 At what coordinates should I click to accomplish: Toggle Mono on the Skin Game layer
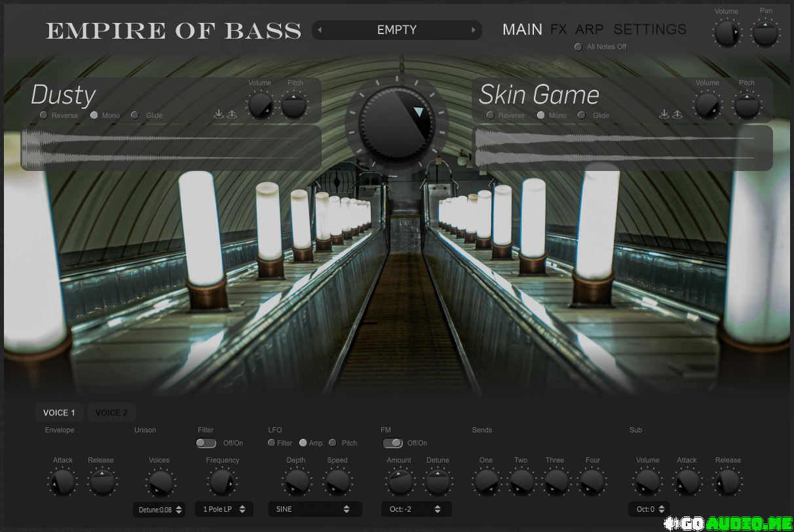point(540,115)
